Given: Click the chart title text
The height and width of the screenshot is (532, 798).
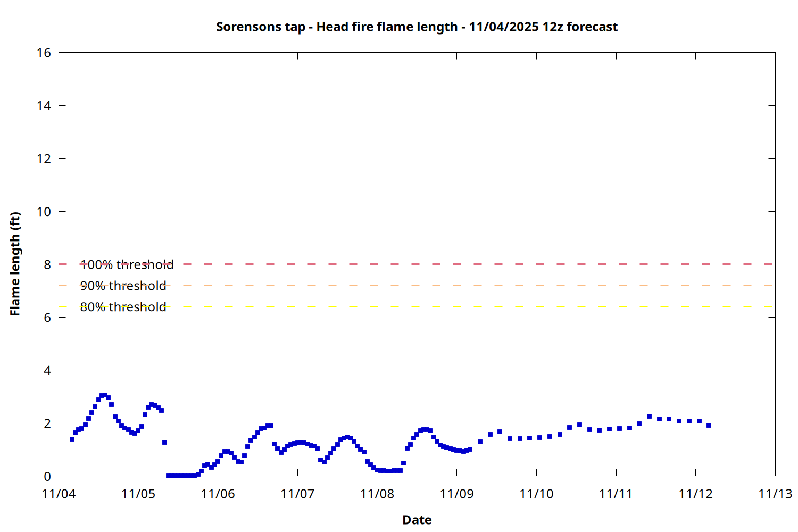Looking at the screenshot, I should point(417,27).
